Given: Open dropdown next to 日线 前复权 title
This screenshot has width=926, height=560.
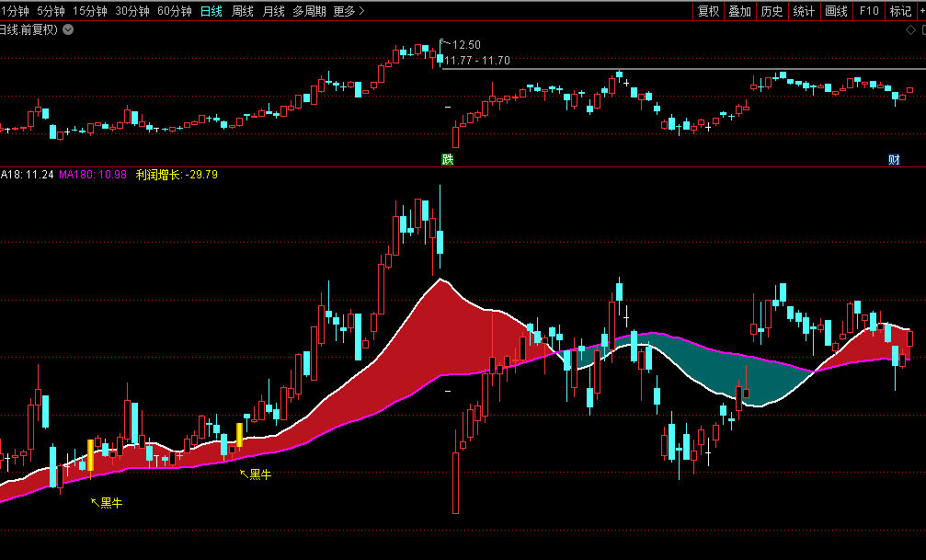Looking at the screenshot, I should [68, 29].
